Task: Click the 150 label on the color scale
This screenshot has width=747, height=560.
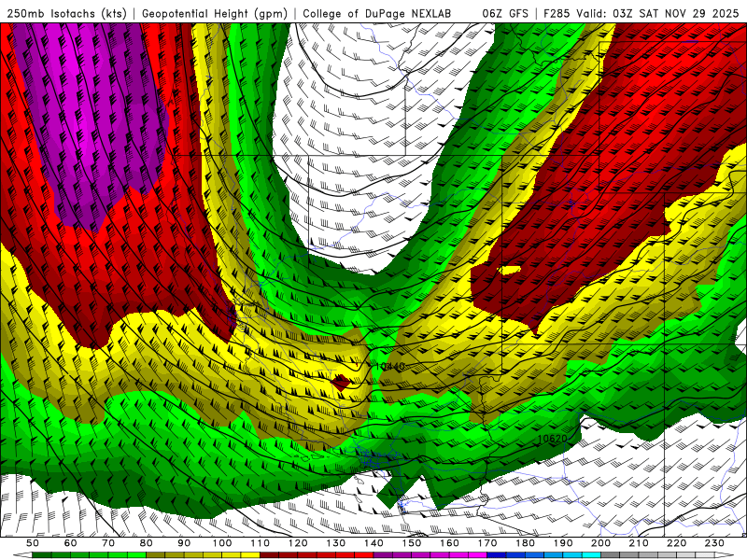Action: click(411, 543)
